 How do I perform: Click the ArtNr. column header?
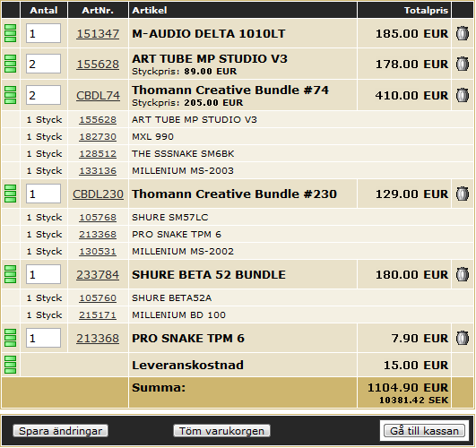click(x=98, y=11)
